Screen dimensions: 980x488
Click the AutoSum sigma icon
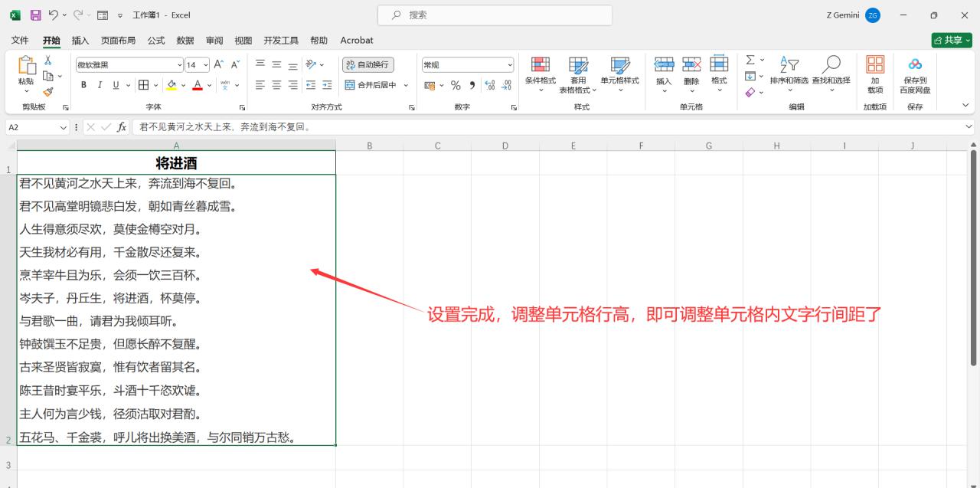[x=750, y=60]
